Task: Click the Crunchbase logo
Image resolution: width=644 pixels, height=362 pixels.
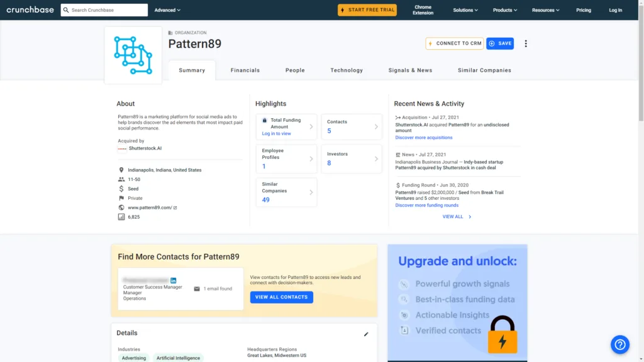Action: click(30, 10)
